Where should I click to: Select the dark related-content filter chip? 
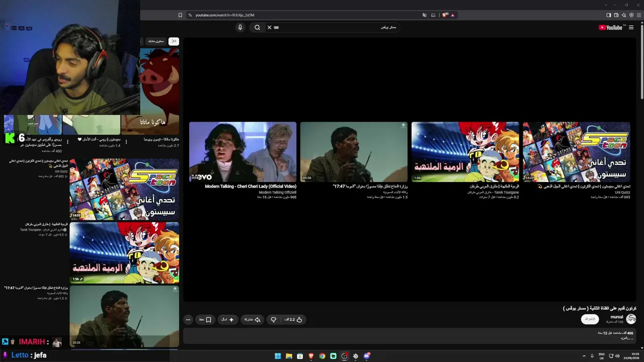[156, 41]
